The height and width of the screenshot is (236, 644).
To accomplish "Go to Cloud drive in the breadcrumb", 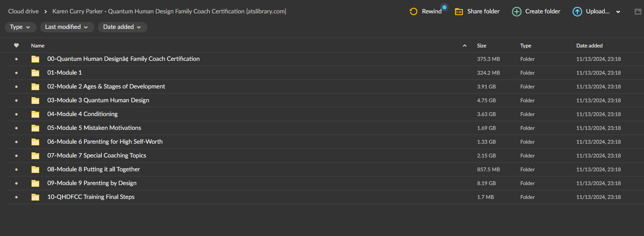I will click(x=23, y=11).
